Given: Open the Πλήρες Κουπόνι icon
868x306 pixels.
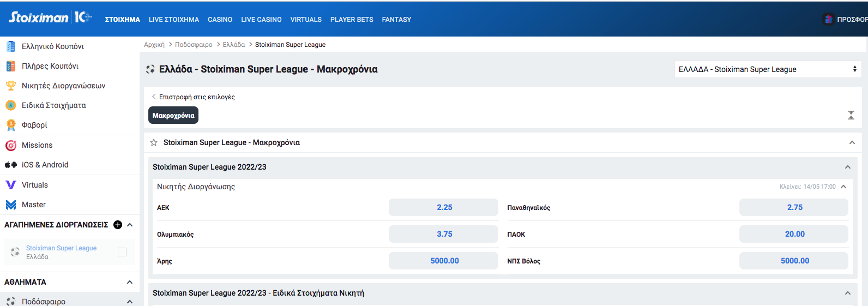Looking at the screenshot, I should pos(11,66).
